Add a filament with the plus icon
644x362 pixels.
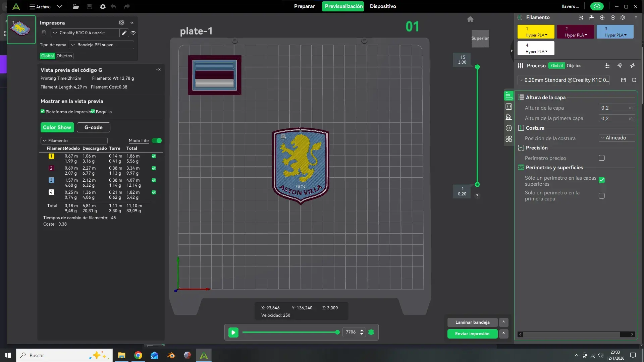(602, 17)
